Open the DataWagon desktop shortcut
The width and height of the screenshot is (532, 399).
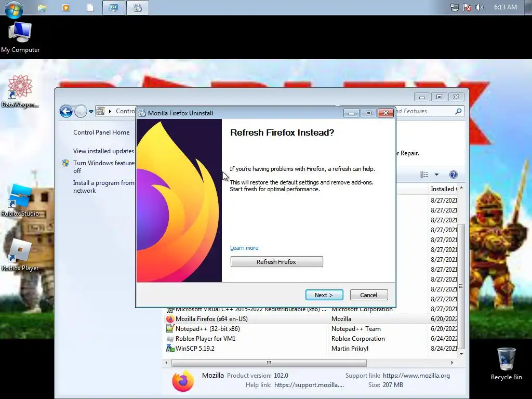(x=20, y=91)
